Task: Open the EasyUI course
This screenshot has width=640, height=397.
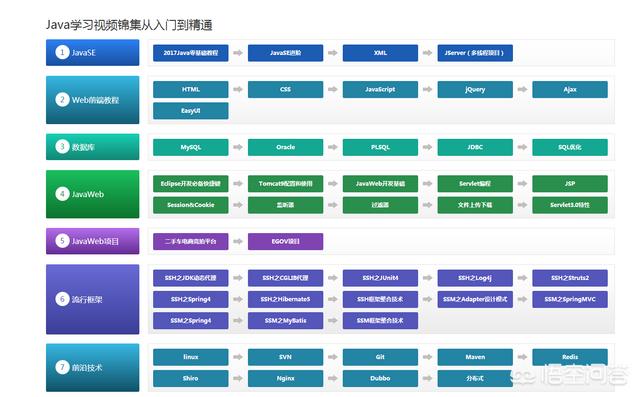Action: tap(191, 111)
